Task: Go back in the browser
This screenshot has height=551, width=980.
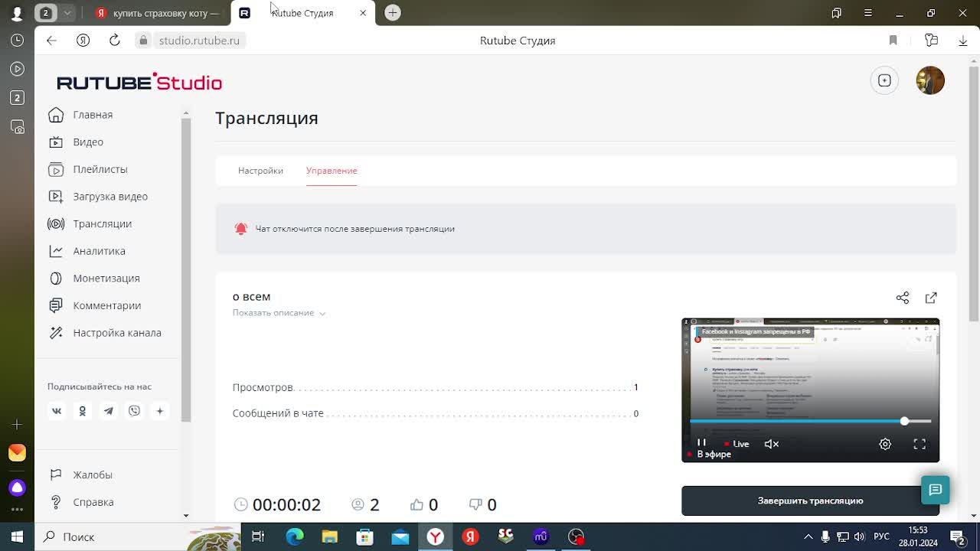Action: click(x=51, y=41)
